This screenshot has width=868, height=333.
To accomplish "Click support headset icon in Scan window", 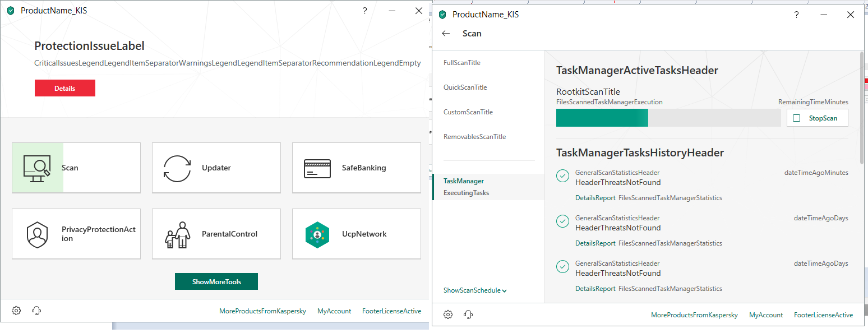I will (468, 314).
